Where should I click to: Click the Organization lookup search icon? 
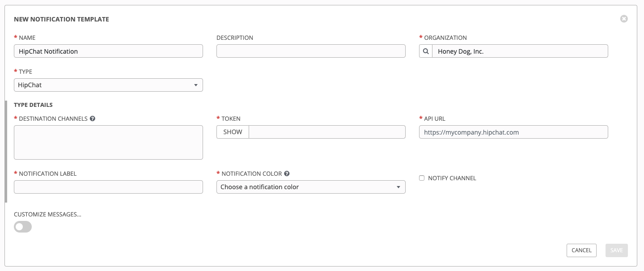(426, 51)
